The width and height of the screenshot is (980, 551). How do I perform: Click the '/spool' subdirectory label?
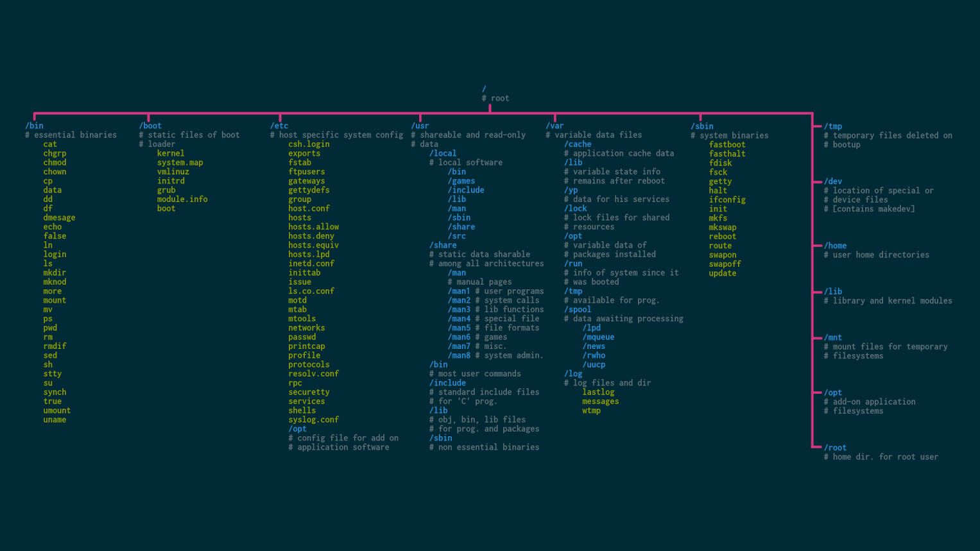(x=578, y=309)
